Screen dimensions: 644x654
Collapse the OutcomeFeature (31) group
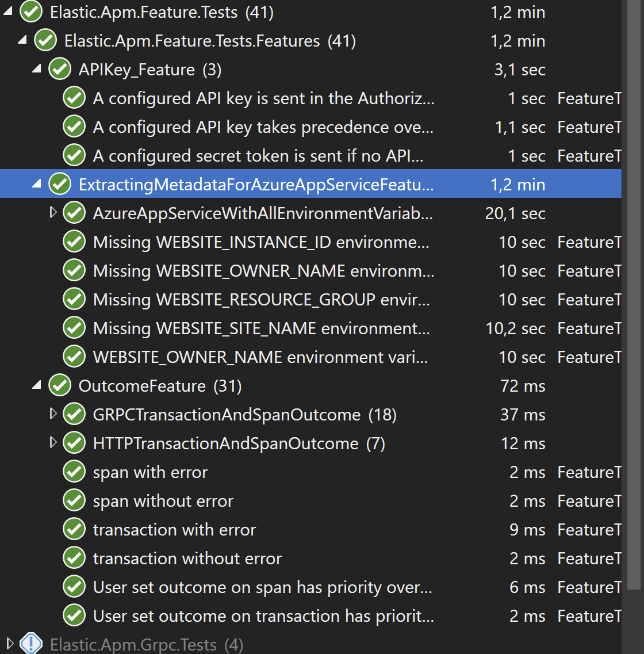pos(37,385)
